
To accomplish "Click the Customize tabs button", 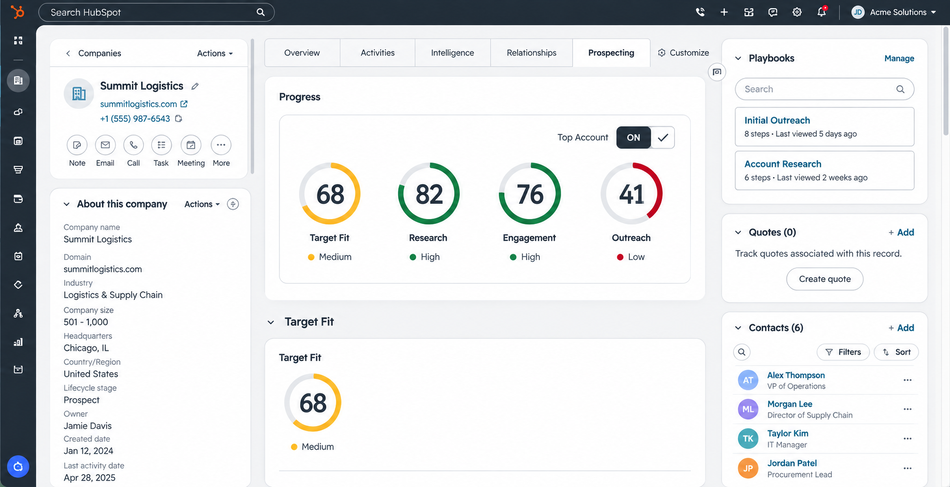I will (x=683, y=53).
